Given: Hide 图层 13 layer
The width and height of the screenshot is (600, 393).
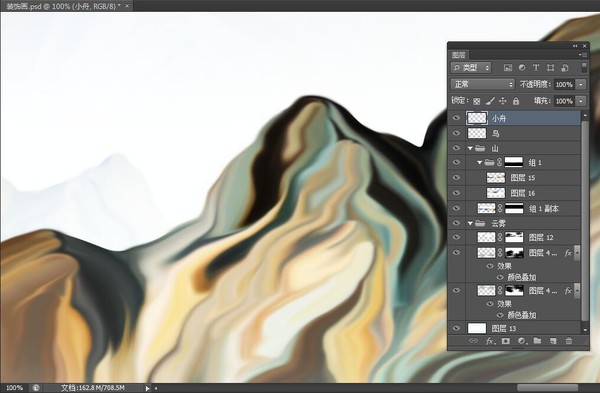Looking at the screenshot, I should [x=456, y=328].
